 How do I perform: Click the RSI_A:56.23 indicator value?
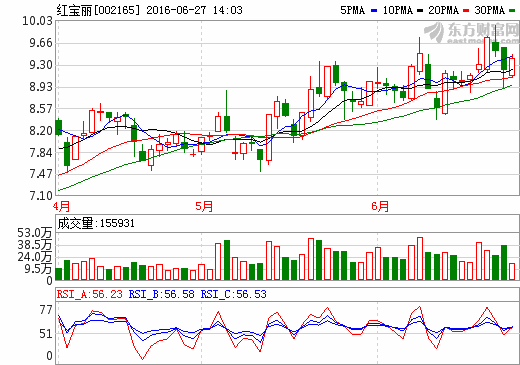[90, 294]
